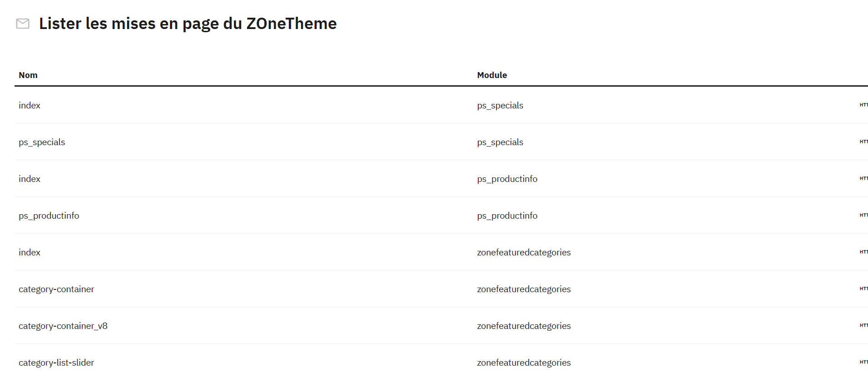
Task: Select the category-container_v8 name cell
Action: 63,326
